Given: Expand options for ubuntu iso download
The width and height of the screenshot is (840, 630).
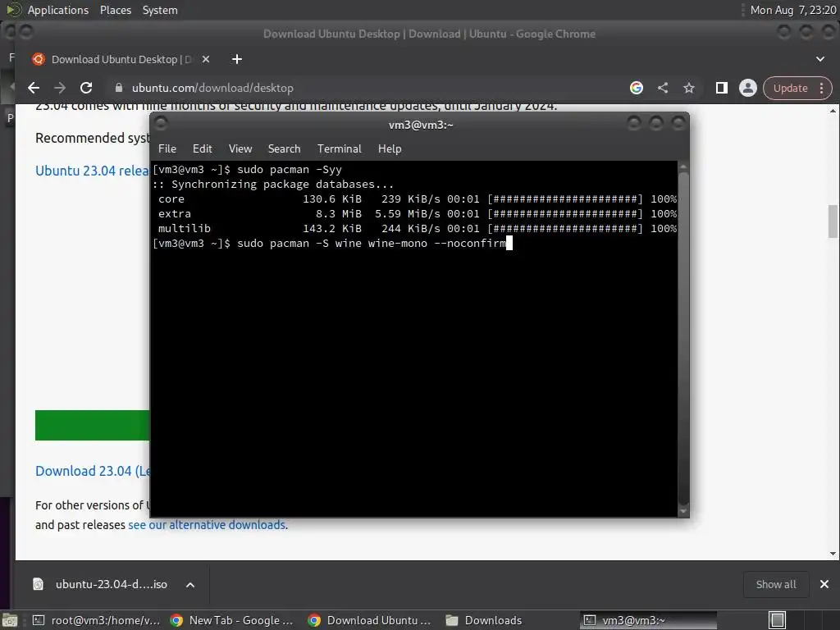Looking at the screenshot, I should coord(190,584).
